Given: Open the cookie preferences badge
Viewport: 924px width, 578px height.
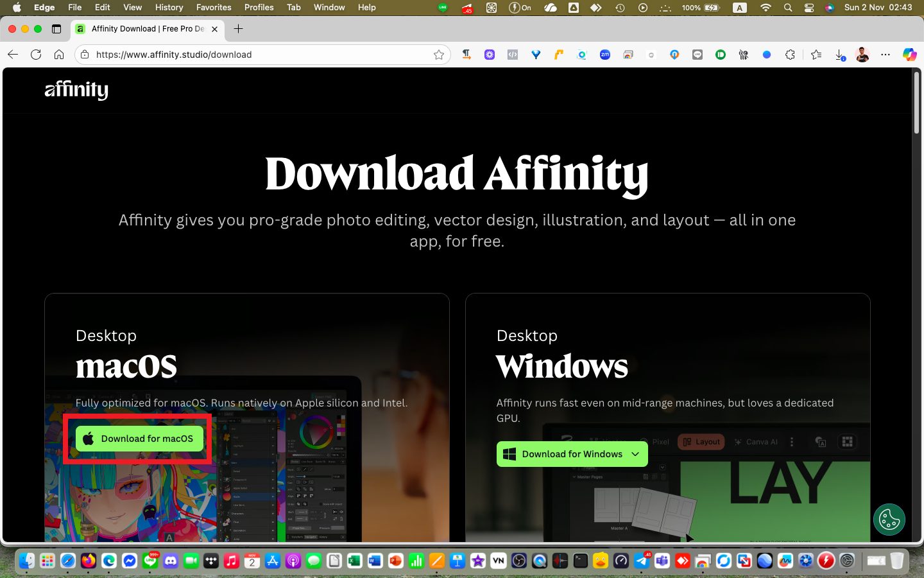Looking at the screenshot, I should coord(889,519).
